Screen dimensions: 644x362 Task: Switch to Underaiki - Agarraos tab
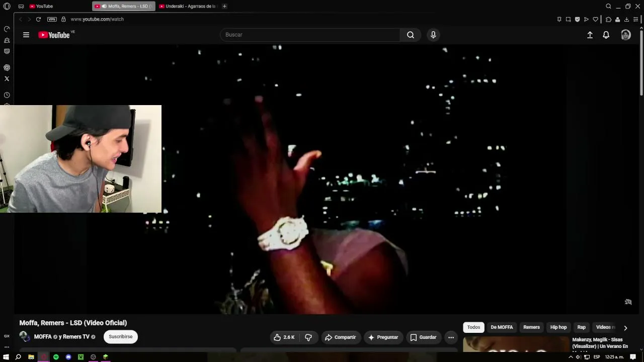pos(188,6)
